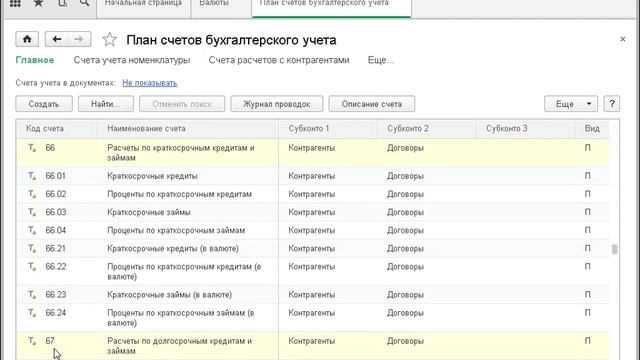Click Вид value П in row 66.21
This screenshot has width=640, height=360.
click(587, 248)
